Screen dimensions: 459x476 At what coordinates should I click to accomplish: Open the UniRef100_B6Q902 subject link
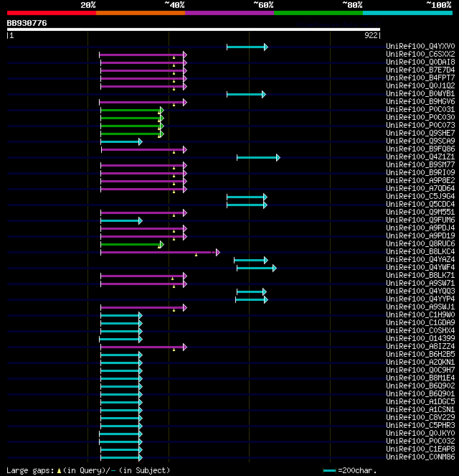[x=420, y=386]
